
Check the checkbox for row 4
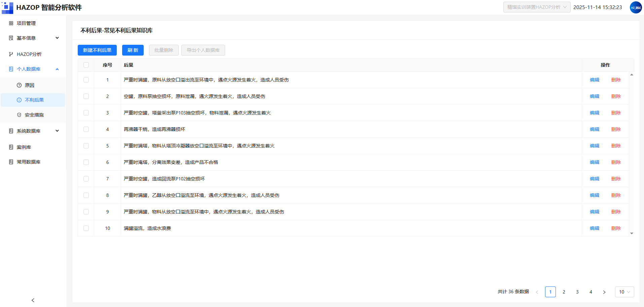pyautogui.click(x=86, y=129)
